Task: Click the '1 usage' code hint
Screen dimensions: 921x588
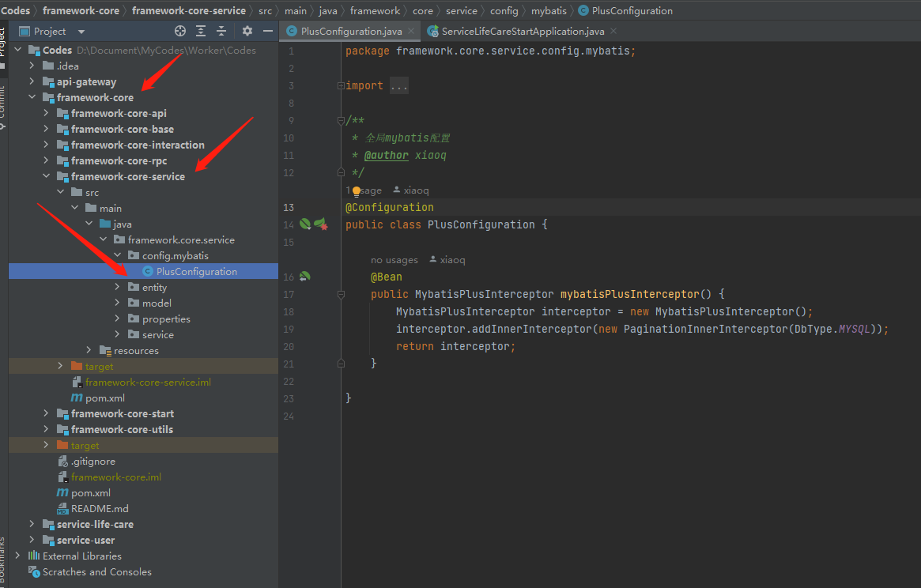Action: pyautogui.click(x=364, y=190)
